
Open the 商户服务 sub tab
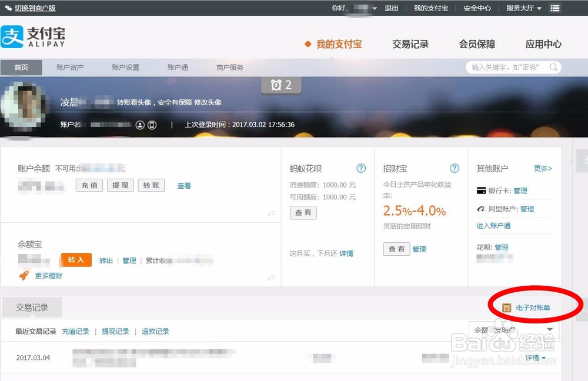point(230,68)
